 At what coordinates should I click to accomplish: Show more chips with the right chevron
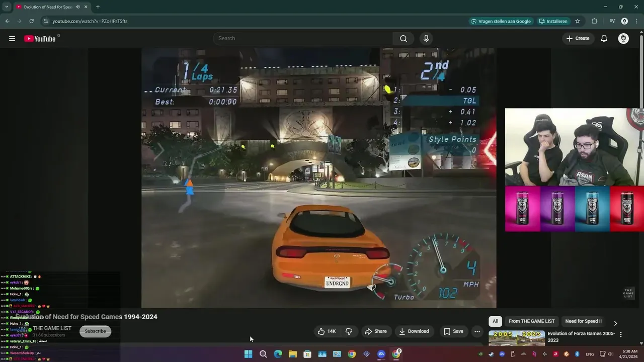(615, 323)
